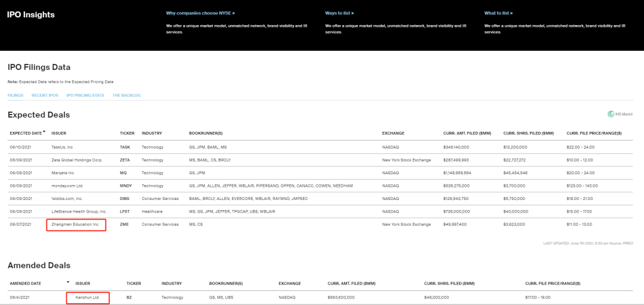The image size is (644, 305).
Task: Sort Expected Deals by Exchange column
Action: [x=393, y=133]
